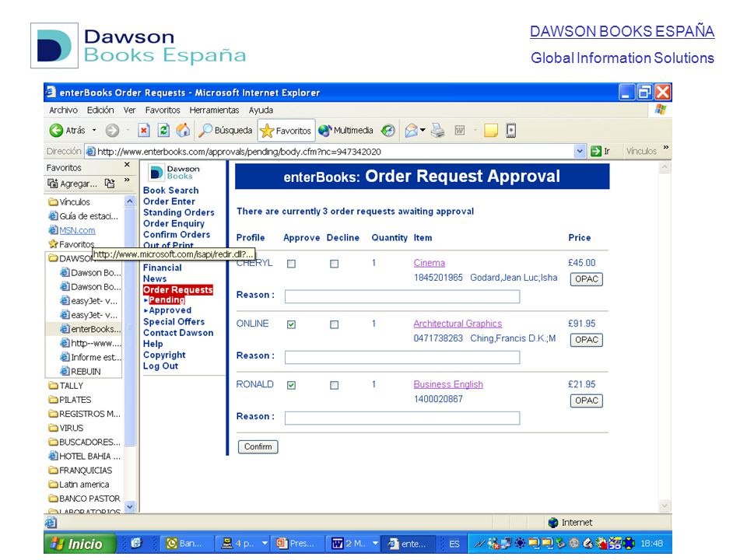Tick the Decline checkbox for ONLINE
The width and height of the screenshot is (747, 560).
coord(334,325)
